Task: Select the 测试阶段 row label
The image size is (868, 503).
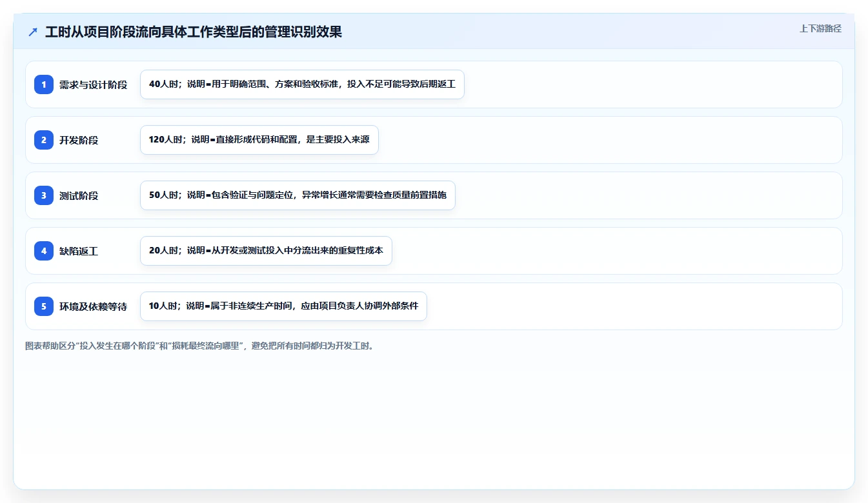Action: 79,195
